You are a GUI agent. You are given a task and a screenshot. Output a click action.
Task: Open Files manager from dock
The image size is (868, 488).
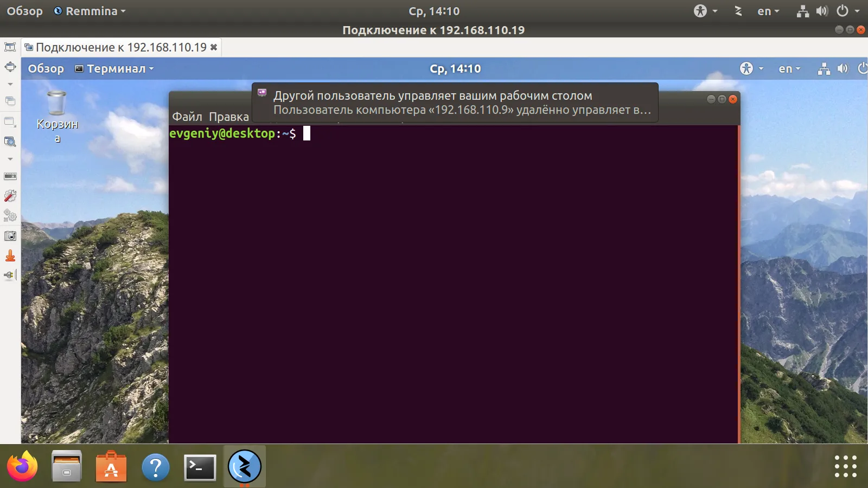point(67,466)
